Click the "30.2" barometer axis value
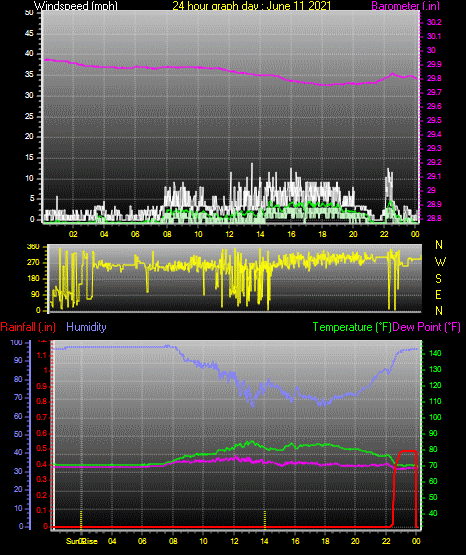466x555 pixels. [434, 22]
